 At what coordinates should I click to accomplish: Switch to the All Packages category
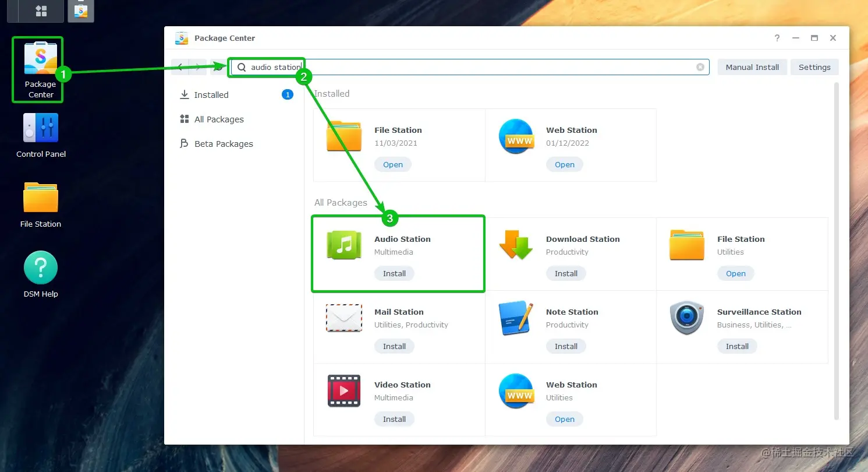219,119
